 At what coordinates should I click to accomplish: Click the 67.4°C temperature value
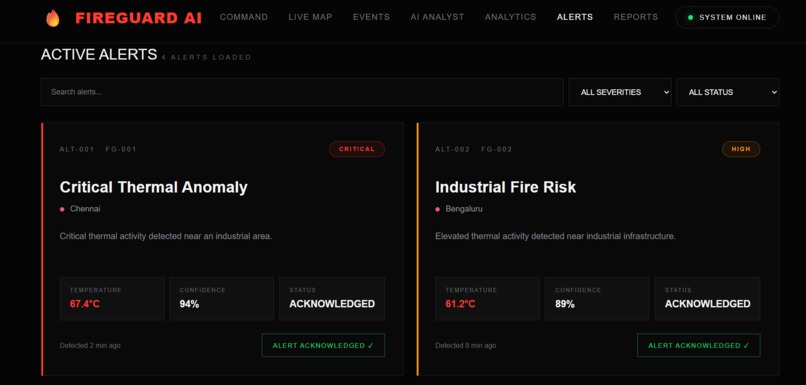[85, 304]
